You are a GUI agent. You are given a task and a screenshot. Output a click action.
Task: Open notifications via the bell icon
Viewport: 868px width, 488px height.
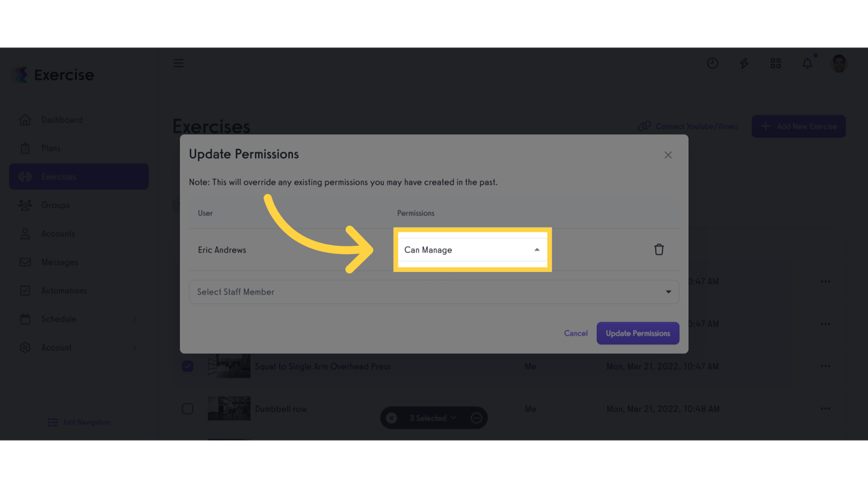[807, 63]
